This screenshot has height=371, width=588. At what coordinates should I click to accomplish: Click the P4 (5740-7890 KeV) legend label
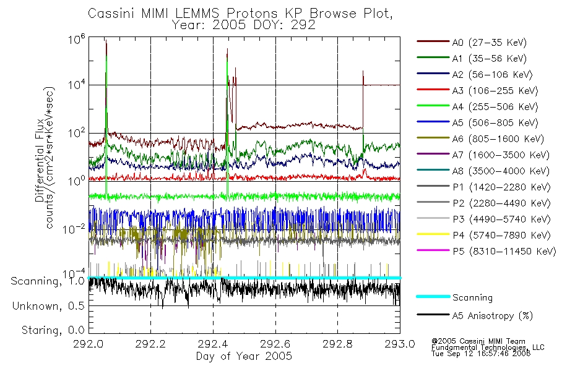[x=501, y=236]
